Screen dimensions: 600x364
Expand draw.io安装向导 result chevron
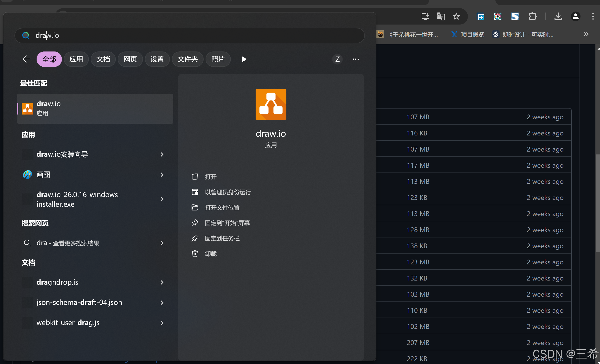pos(162,154)
